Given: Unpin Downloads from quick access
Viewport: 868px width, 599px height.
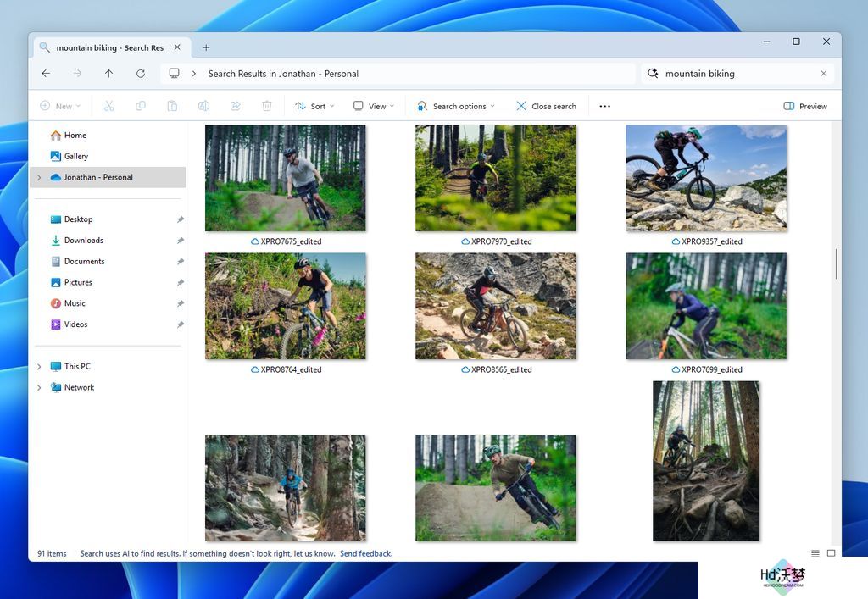Looking at the screenshot, I should click(181, 241).
